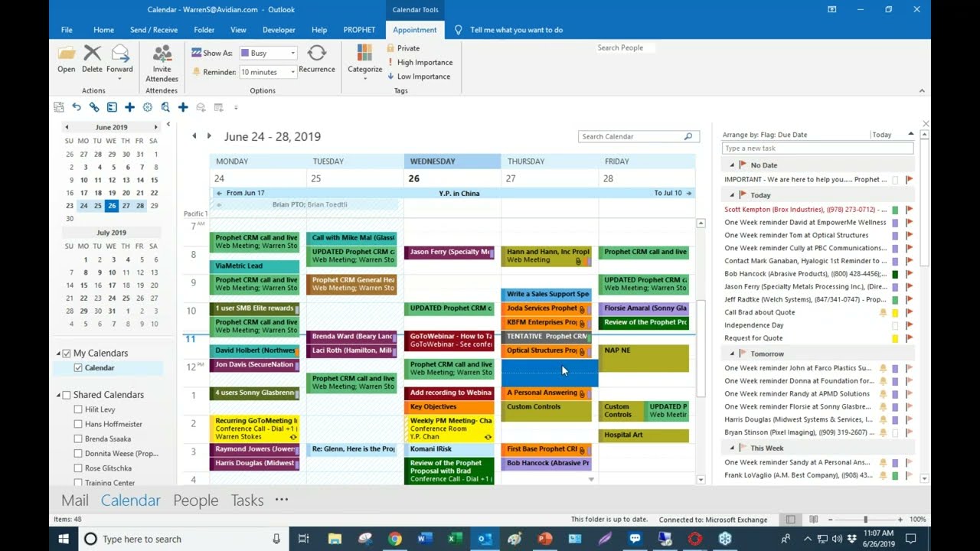This screenshot has height=551, width=980.
Task: Switch to Mail view
Action: [75, 500]
